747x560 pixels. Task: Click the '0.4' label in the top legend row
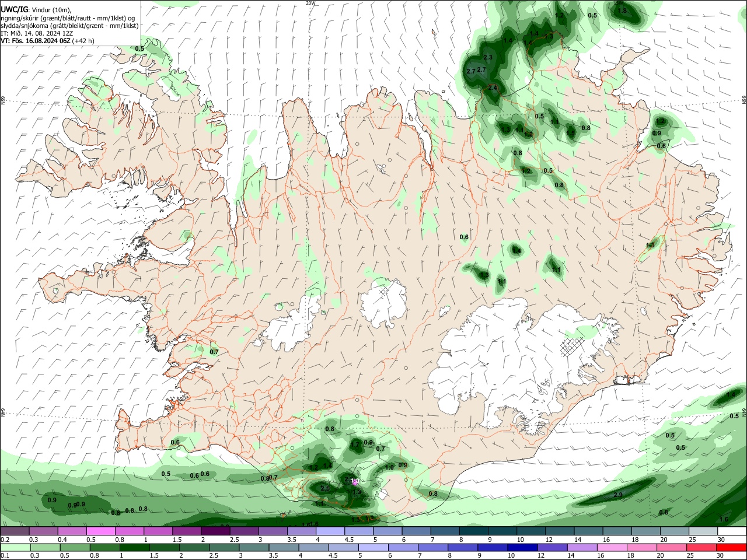62,540
